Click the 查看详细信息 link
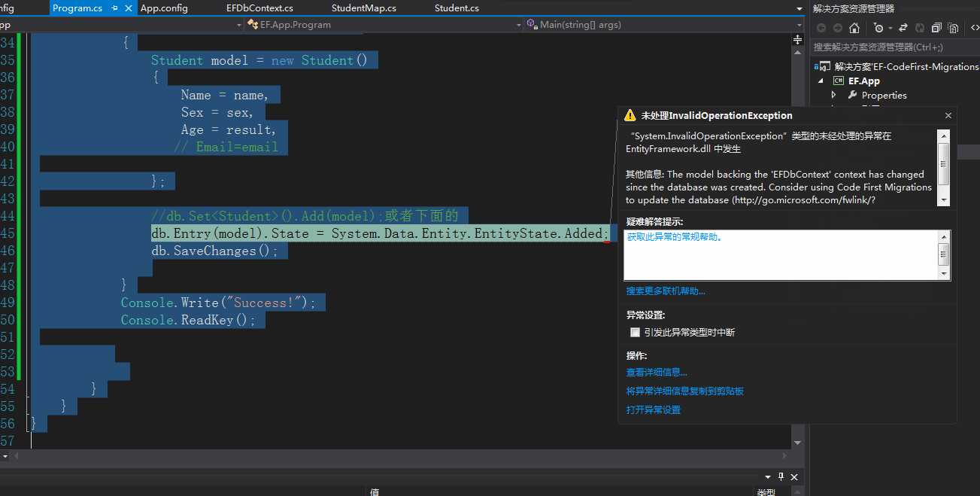 pos(657,373)
